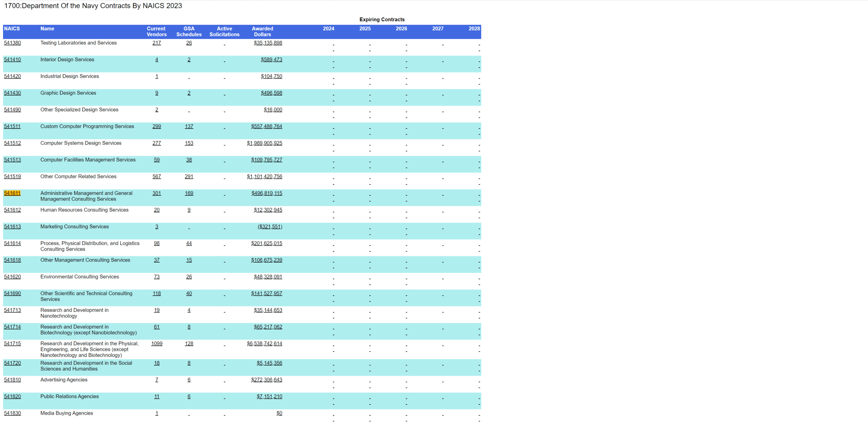868x426 pixels.
Task: Click the negative award amount ($321,551)
Action: point(270,227)
